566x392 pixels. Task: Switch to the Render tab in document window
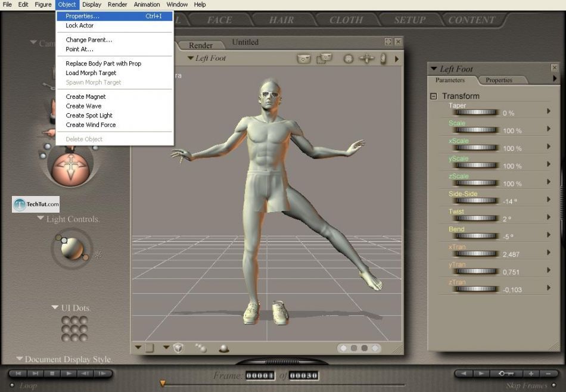(x=201, y=45)
